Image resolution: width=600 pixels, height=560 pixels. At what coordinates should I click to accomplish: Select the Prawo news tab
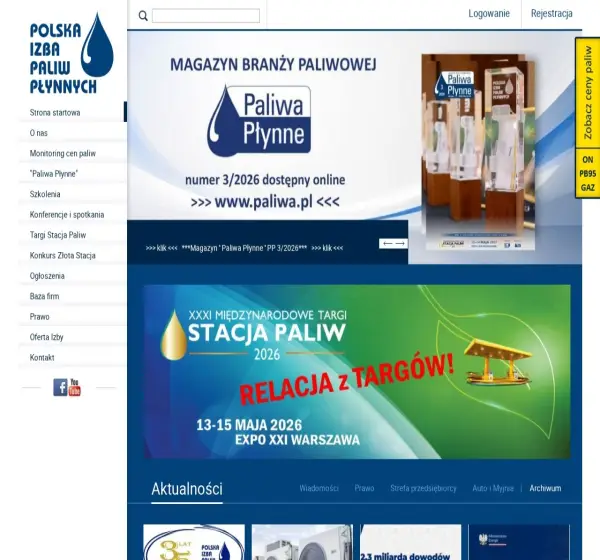click(364, 488)
